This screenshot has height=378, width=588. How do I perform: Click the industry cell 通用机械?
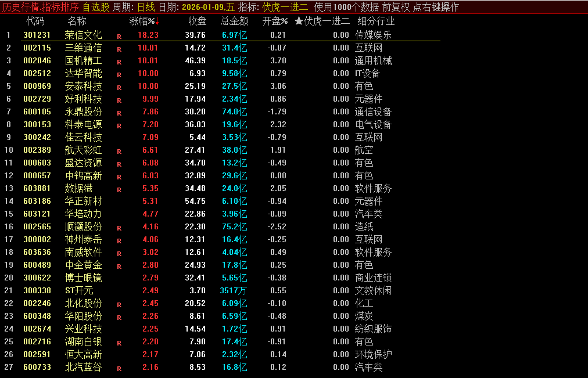click(373, 60)
